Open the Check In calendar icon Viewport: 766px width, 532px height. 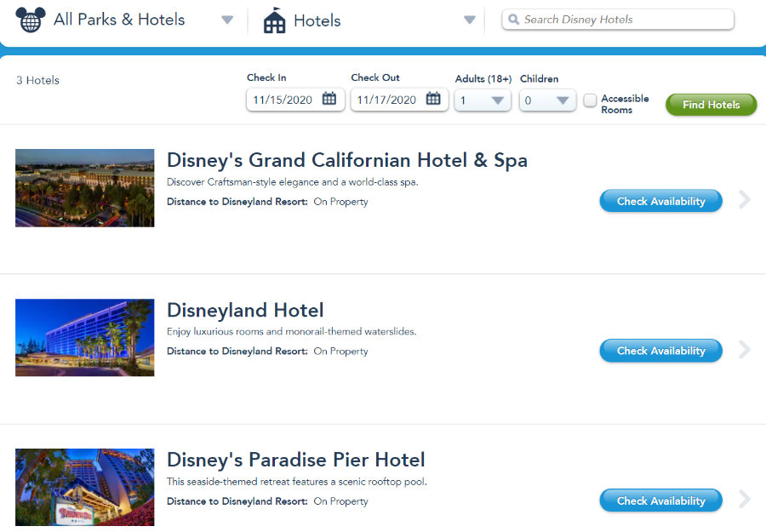(329, 100)
